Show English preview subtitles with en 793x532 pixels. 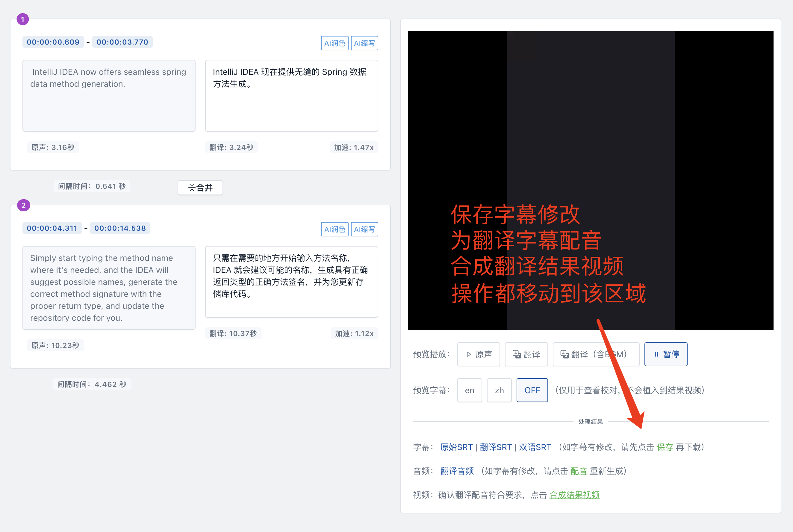(470, 390)
